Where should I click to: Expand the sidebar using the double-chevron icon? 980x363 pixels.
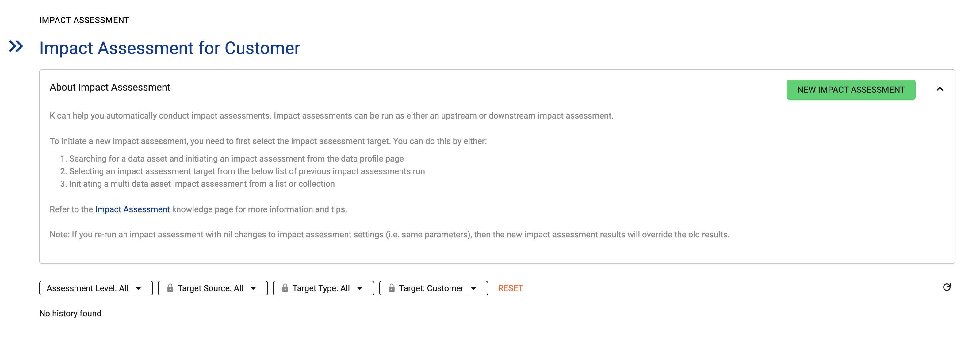coord(16,46)
